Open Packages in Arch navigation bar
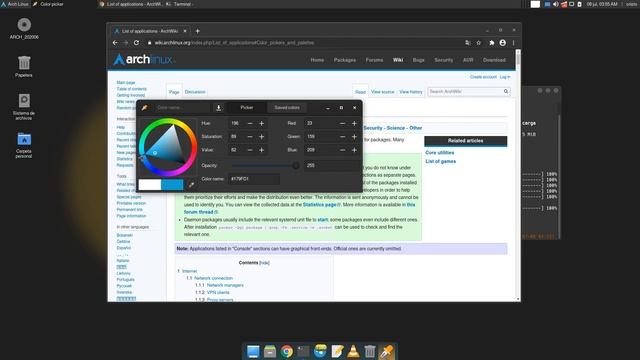This screenshot has width=640, height=360. pyautogui.click(x=344, y=60)
